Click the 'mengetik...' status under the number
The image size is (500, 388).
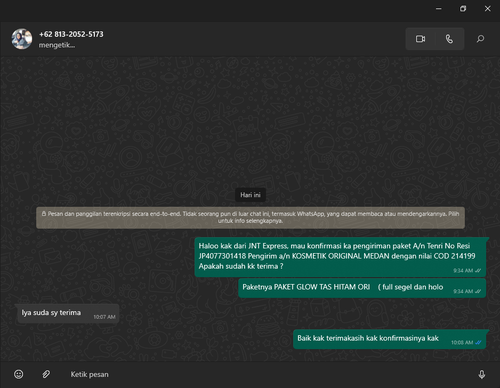(x=57, y=45)
